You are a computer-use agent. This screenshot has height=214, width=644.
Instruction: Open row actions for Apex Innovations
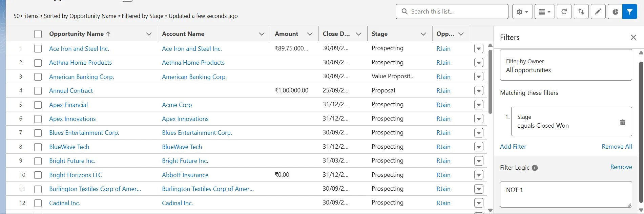click(479, 119)
